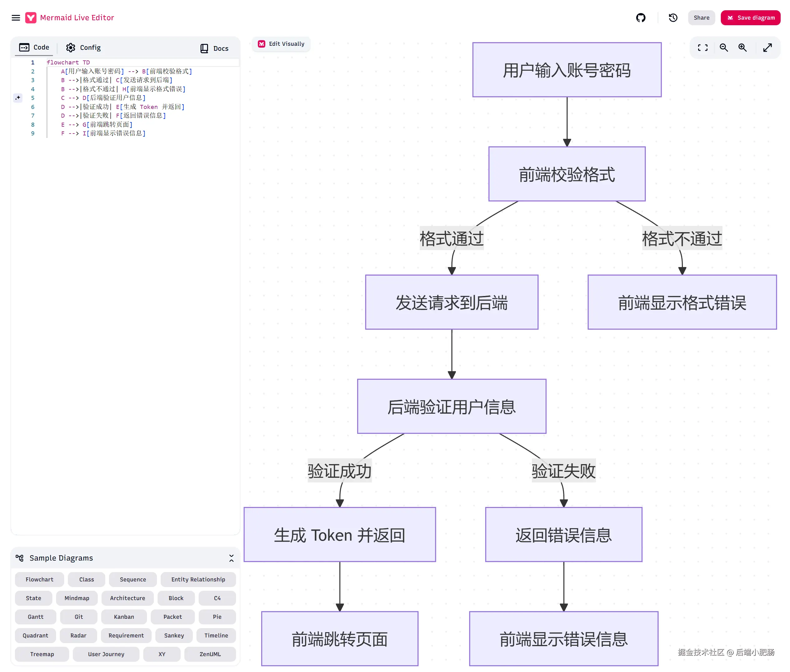Load the Gantt sample diagram
790x672 pixels.
(x=35, y=617)
